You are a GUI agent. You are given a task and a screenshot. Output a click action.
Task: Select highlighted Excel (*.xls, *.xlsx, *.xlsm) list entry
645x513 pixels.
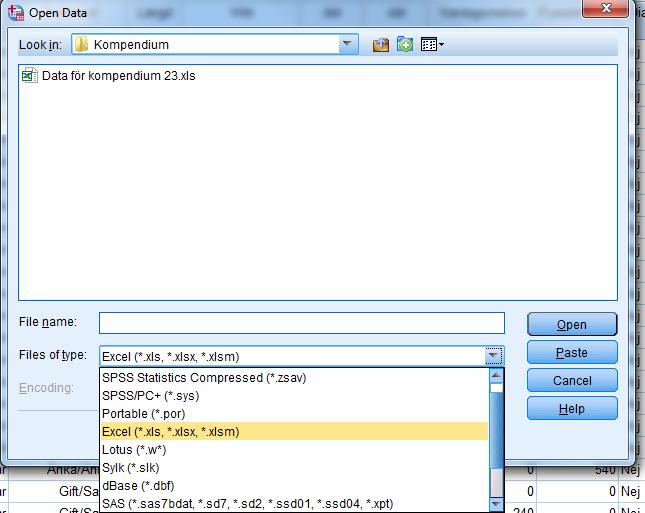(x=295, y=432)
